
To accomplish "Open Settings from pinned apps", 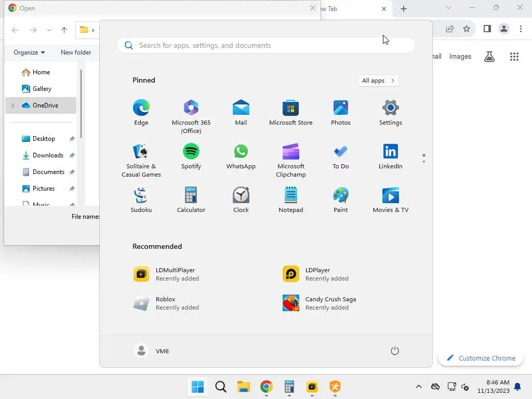I will point(391,113).
